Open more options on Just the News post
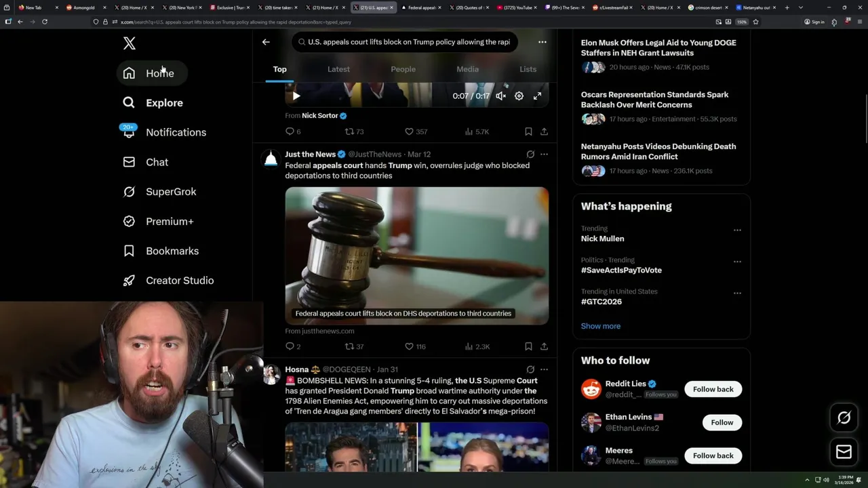The width and height of the screenshot is (868, 488). (544, 155)
